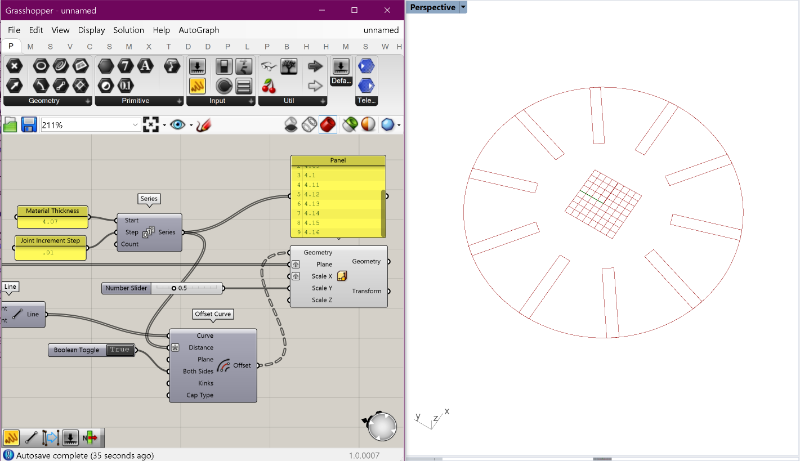Toggle shaded red cylinder preview mode
The height and width of the screenshot is (461, 800).
328,124
